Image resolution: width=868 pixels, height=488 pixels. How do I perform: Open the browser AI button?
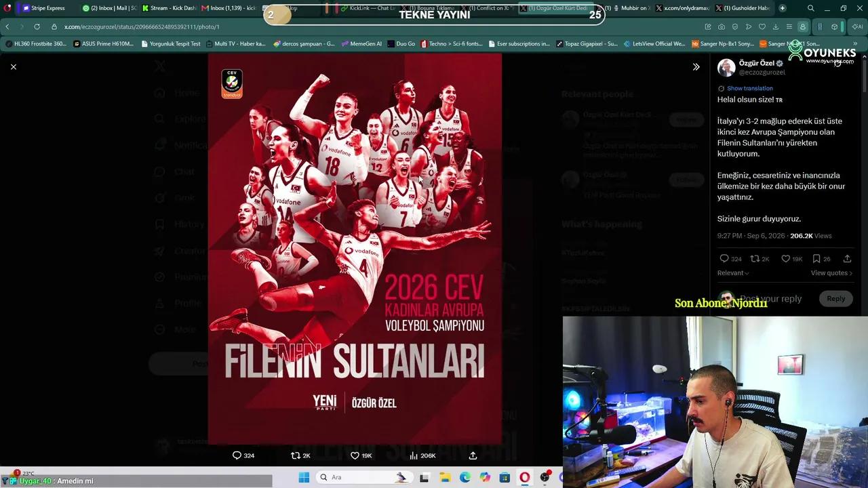click(857, 26)
